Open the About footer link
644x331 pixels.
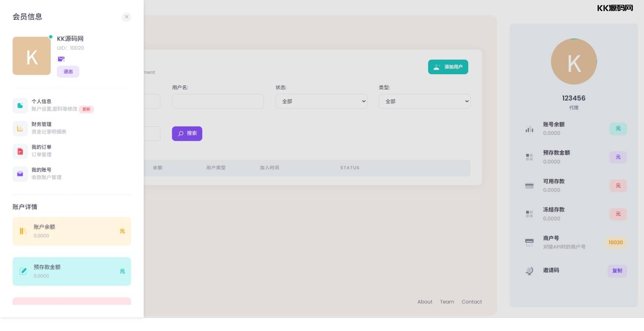(x=425, y=302)
